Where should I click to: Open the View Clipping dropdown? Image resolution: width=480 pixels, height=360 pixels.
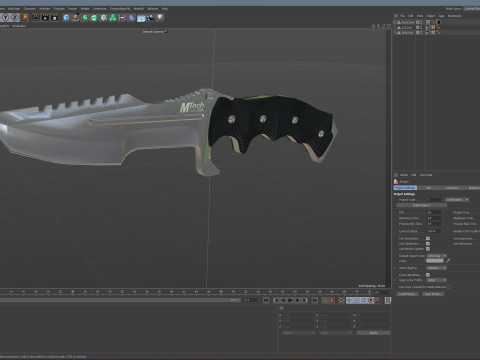(x=437, y=268)
